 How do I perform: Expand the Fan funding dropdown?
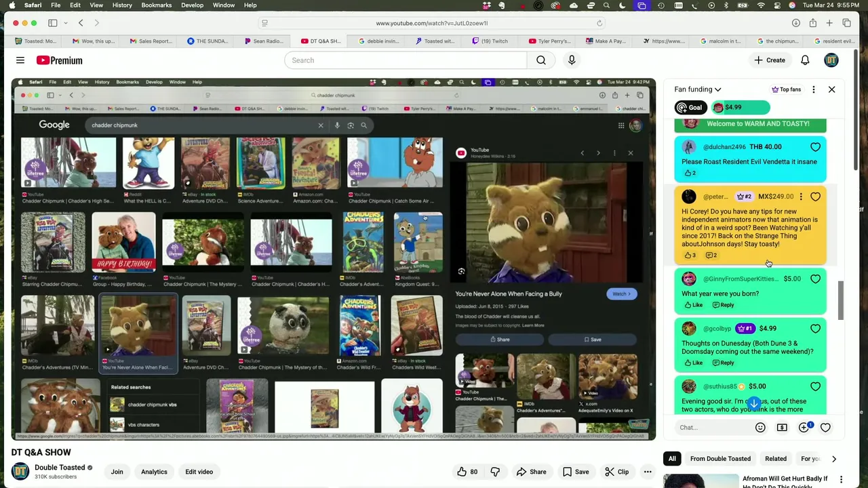[697, 89]
